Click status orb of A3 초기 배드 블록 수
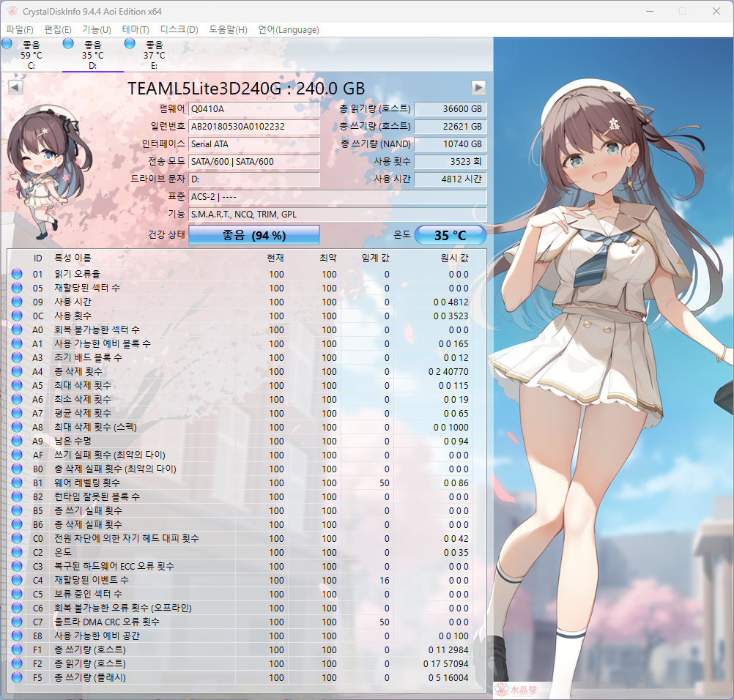This screenshot has height=700, width=734. (17, 357)
